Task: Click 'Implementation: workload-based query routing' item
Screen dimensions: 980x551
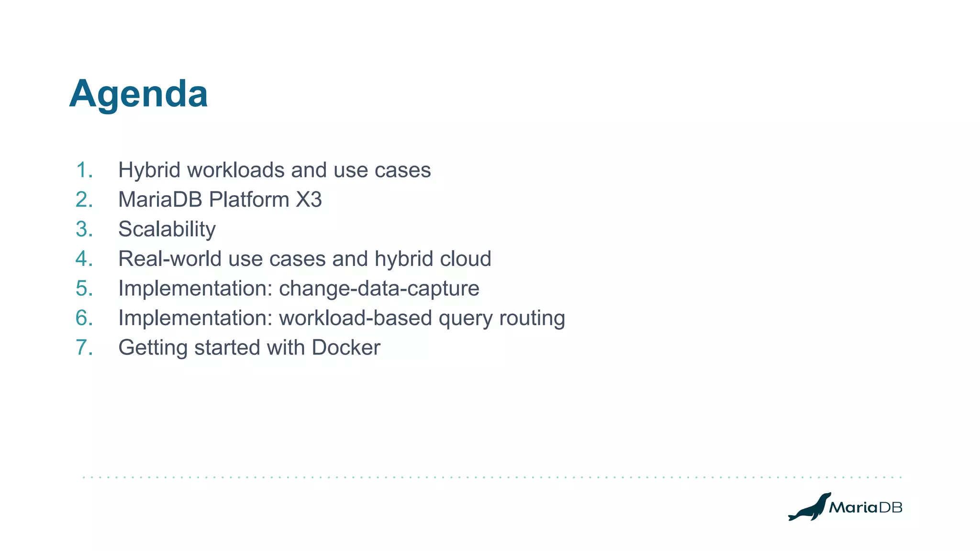Action: [341, 318]
